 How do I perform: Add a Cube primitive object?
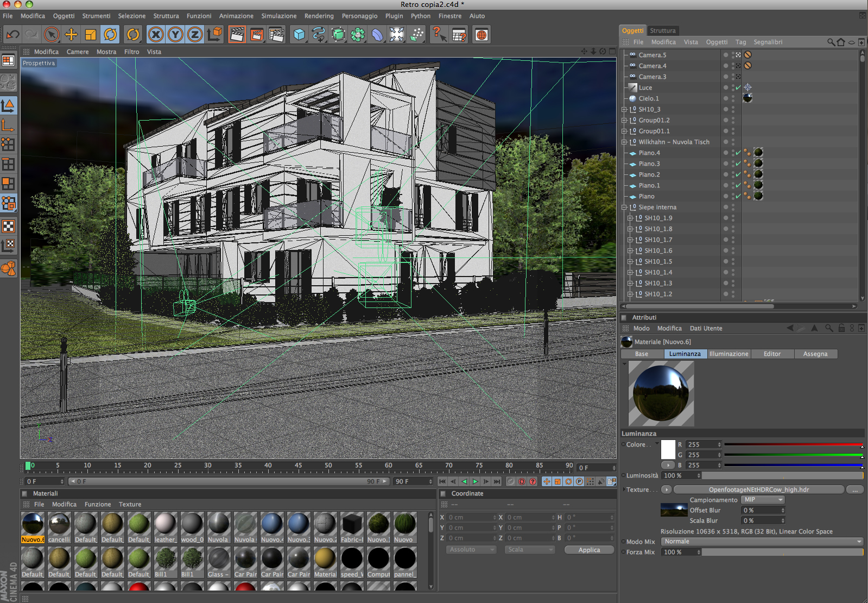299,35
